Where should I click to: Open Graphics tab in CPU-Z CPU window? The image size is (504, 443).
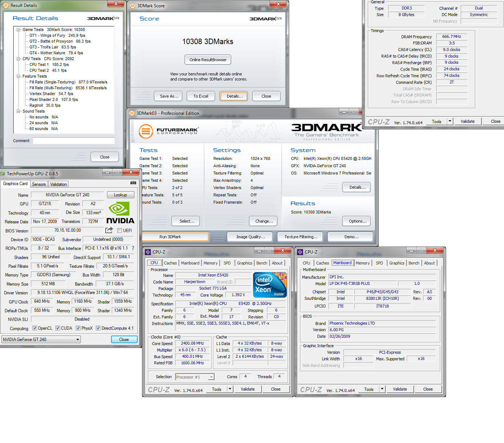coord(245,263)
